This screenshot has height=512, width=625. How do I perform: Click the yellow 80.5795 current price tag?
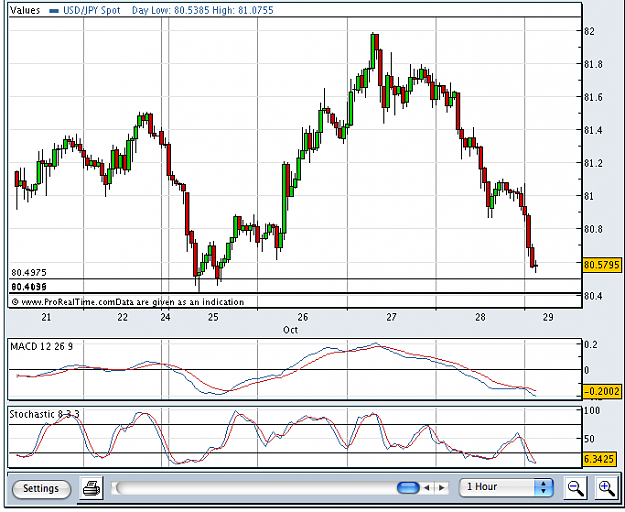click(602, 265)
